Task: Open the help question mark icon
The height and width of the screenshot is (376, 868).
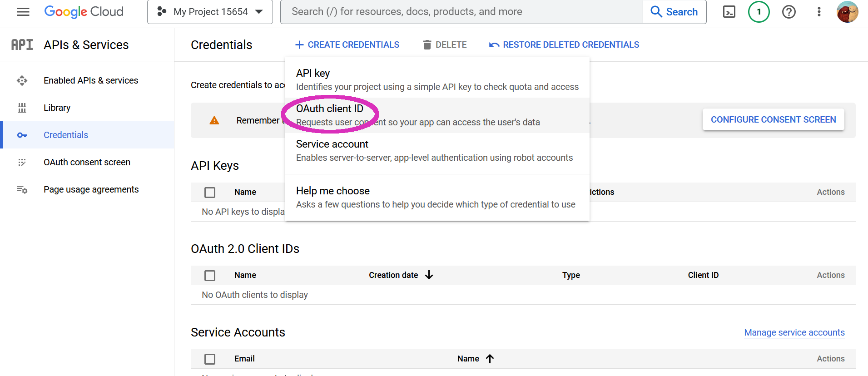Action: click(x=789, y=12)
